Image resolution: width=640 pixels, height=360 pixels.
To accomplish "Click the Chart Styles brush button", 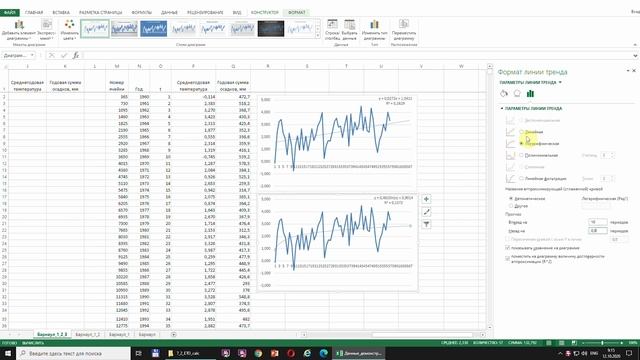I will 426,212.
